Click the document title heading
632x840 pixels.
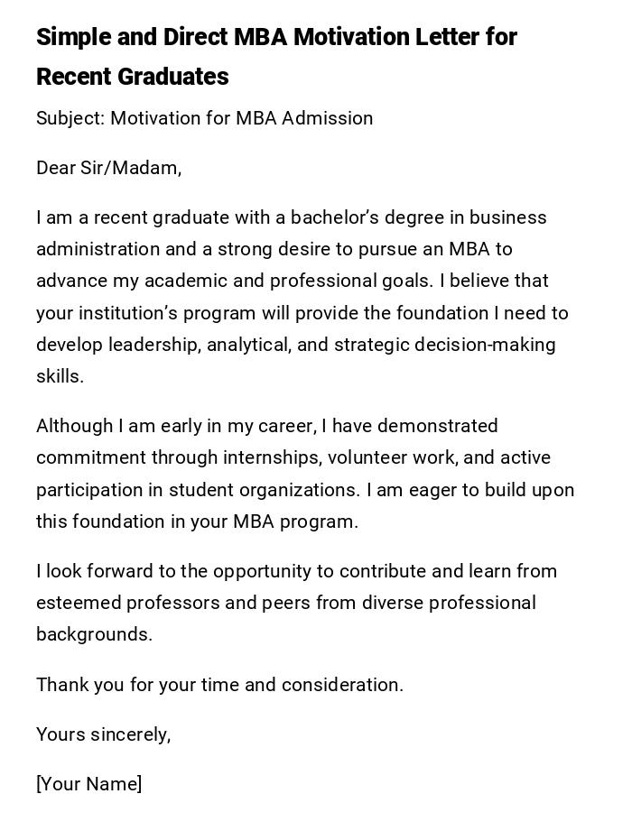click(276, 38)
